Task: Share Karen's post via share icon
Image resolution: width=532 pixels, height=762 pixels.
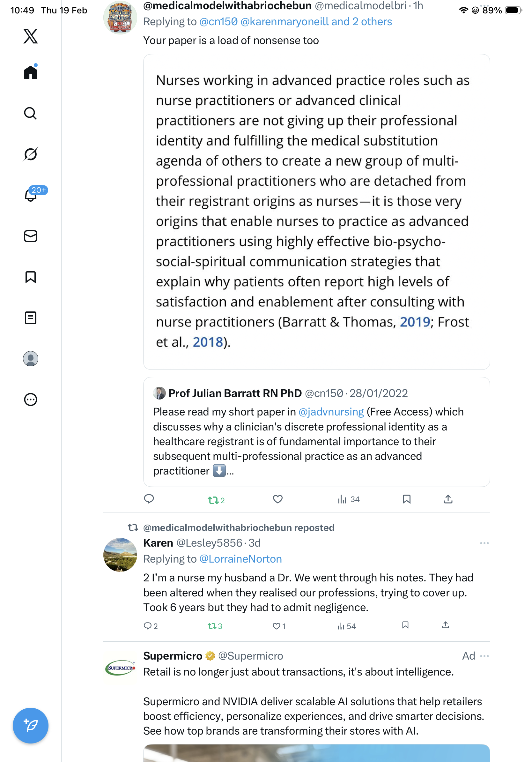Action: coord(446,625)
